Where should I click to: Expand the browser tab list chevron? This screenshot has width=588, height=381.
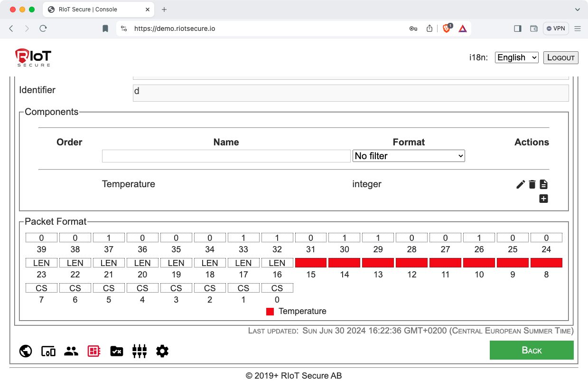pos(578,10)
